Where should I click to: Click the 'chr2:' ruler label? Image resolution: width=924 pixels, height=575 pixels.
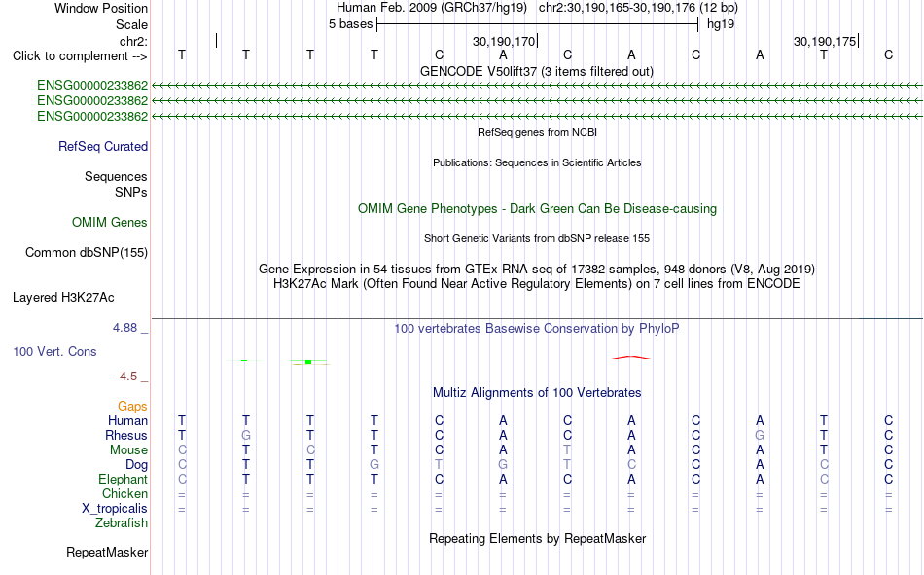(134, 41)
